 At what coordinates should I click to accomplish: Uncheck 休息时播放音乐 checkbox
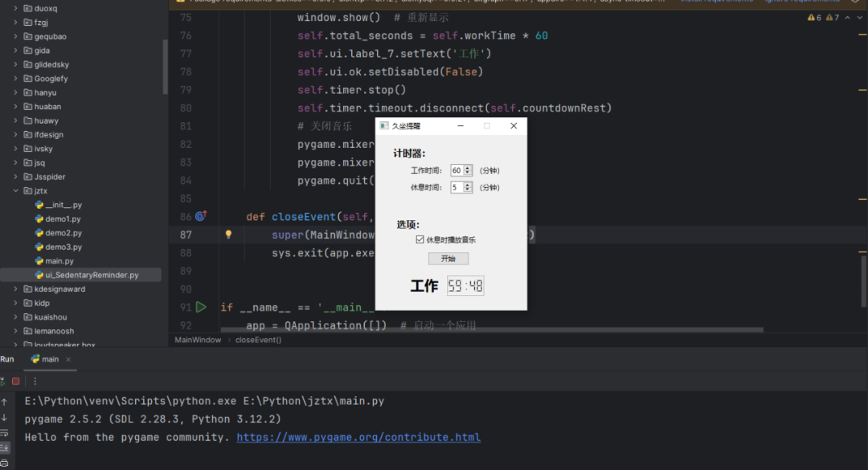click(420, 239)
